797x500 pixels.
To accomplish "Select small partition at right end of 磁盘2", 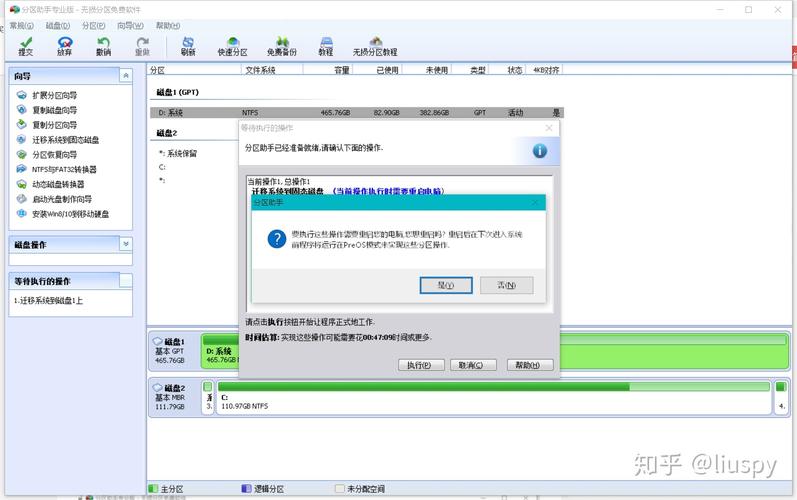I will coord(781,396).
